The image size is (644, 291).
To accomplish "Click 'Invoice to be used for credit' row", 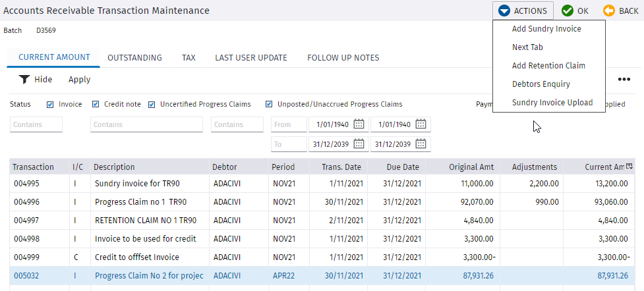I will [x=322, y=239].
